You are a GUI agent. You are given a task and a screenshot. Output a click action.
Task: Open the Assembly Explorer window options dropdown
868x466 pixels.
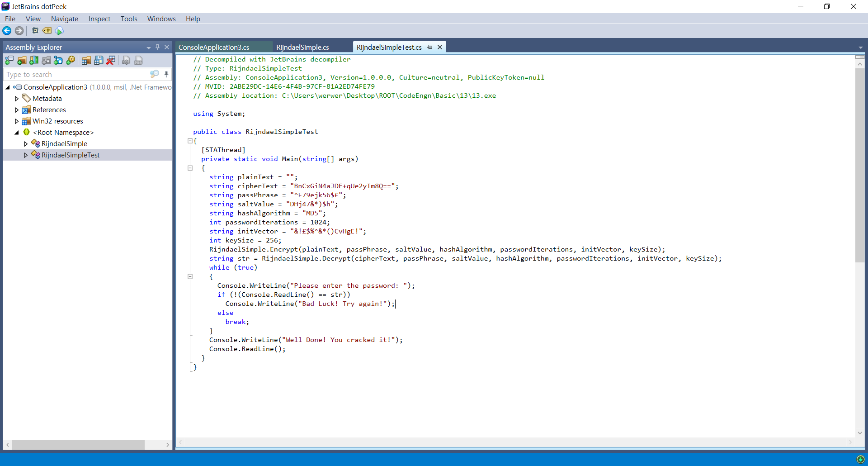point(148,48)
